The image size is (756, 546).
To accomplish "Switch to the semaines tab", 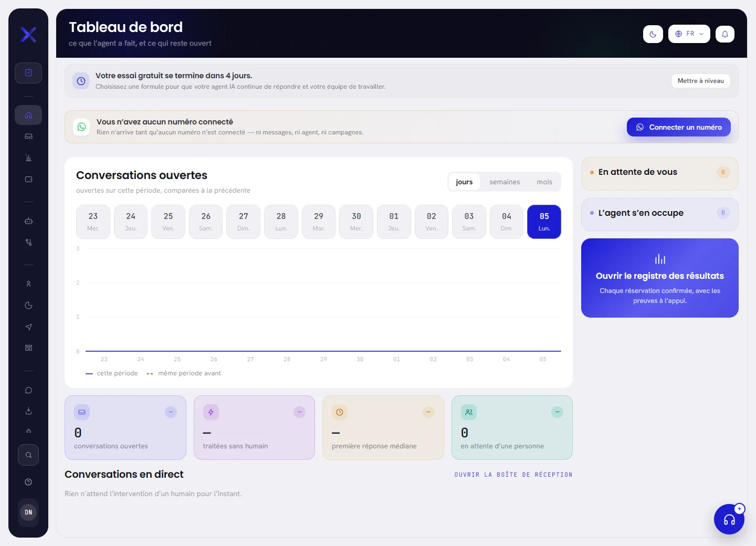I will pyautogui.click(x=505, y=182).
